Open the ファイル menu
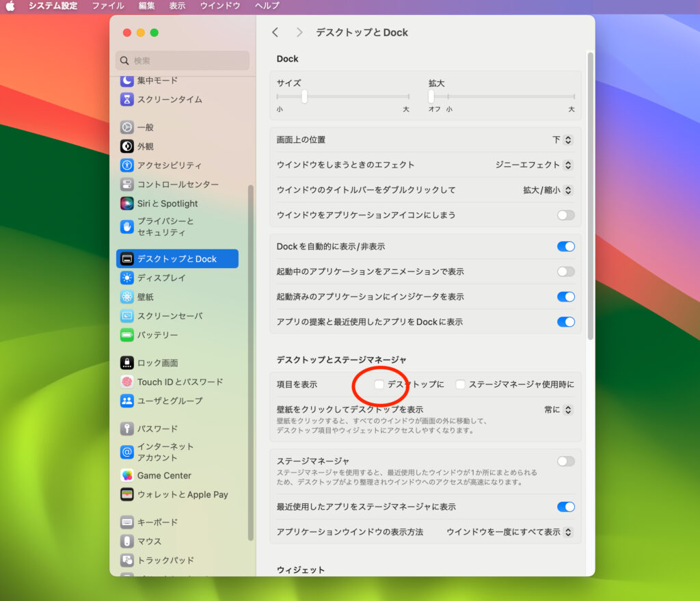The width and height of the screenshot is (700, 601). 108,5
